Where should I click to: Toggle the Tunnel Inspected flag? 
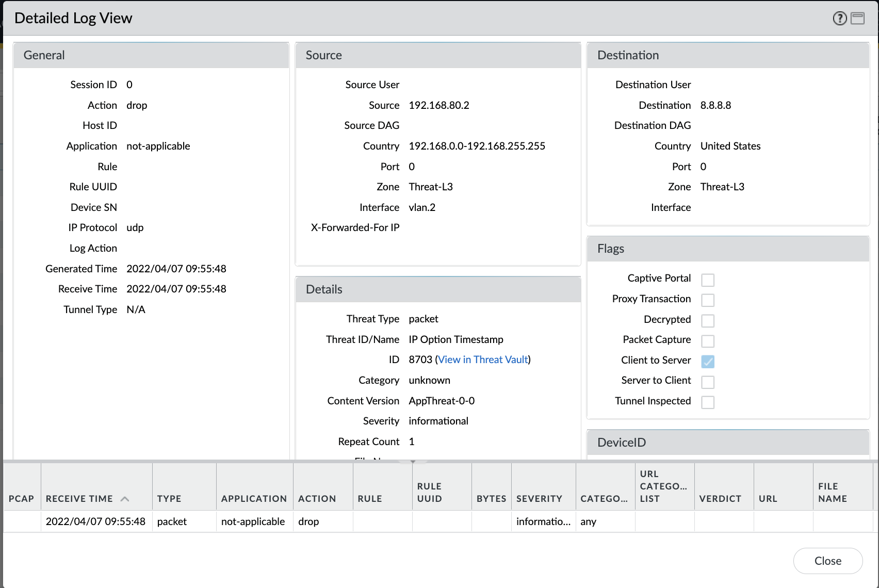708,402
